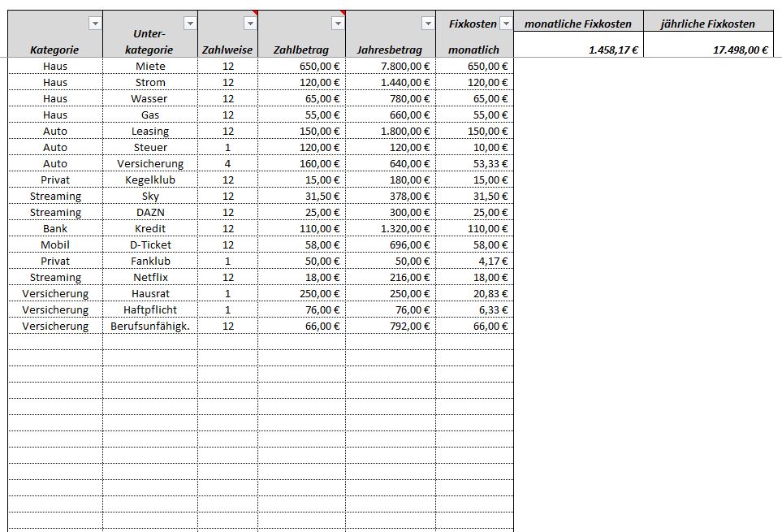Open the Zahlbetrag filter dropdown

pos(338,24)
